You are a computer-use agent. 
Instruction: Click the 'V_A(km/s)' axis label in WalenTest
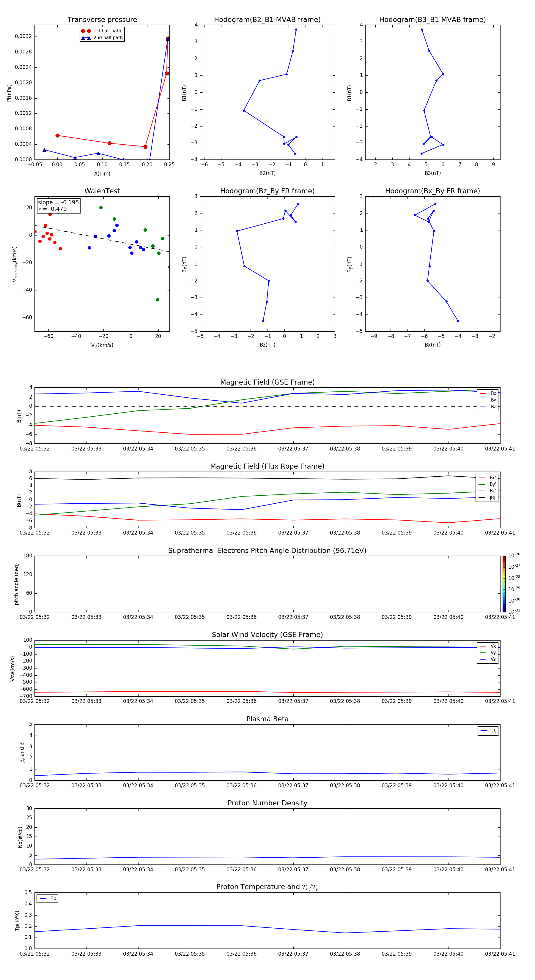[102, 345]
